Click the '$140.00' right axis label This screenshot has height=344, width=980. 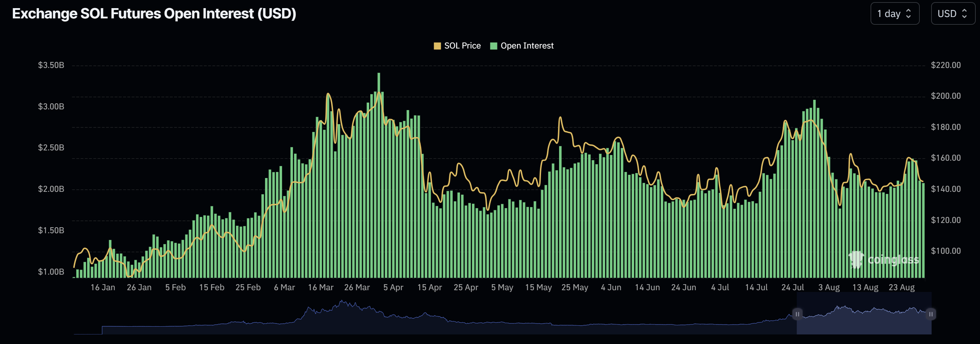point(946,189)
